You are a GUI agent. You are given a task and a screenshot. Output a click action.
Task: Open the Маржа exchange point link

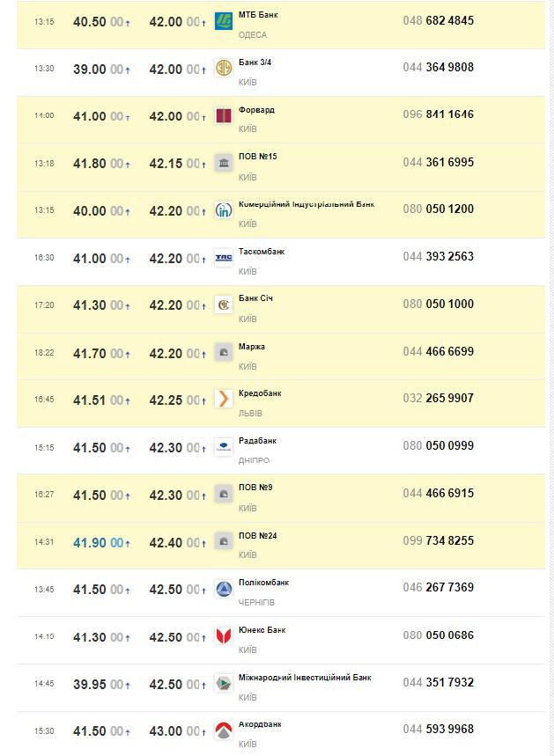(251, 347)
